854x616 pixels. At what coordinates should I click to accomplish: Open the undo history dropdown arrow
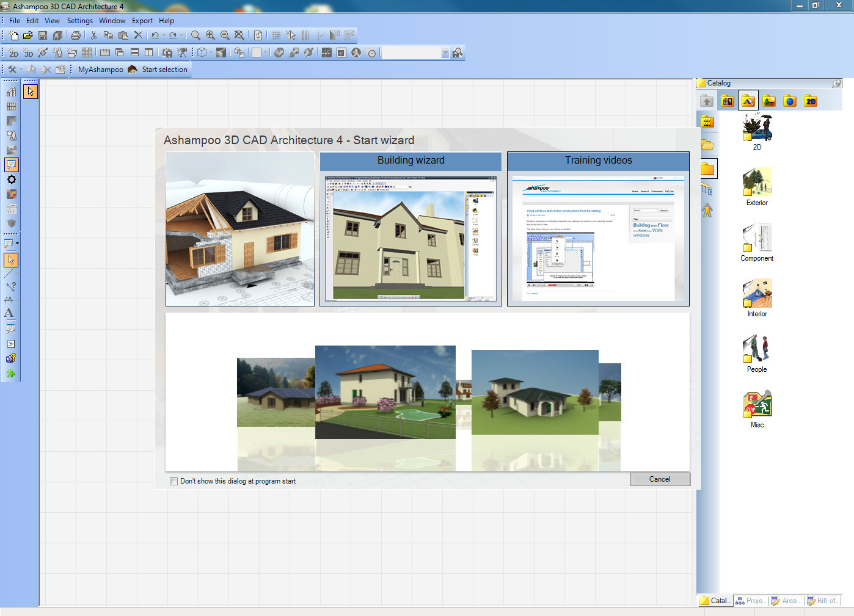(164, 35)
